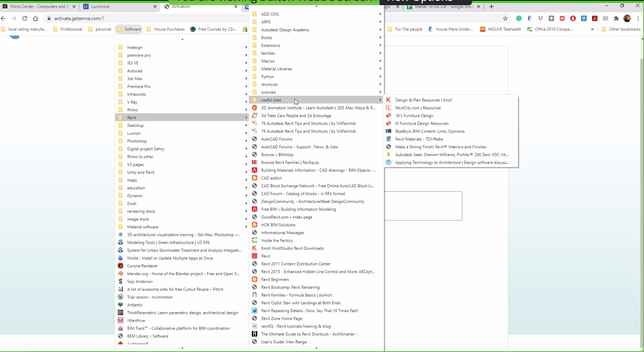The image size is (644, 352).
Task: Open Ninite Install or Update bookmark
Action: click(182, 258)
